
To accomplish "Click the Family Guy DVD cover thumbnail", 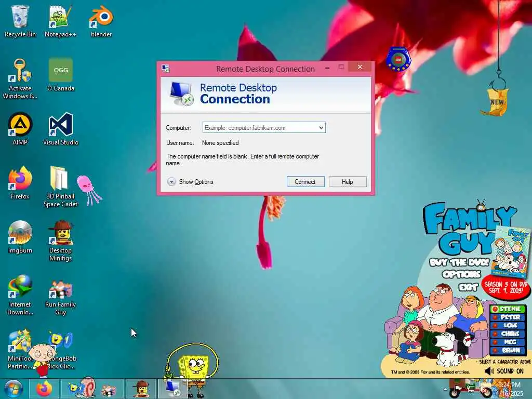I will (511, 252).
